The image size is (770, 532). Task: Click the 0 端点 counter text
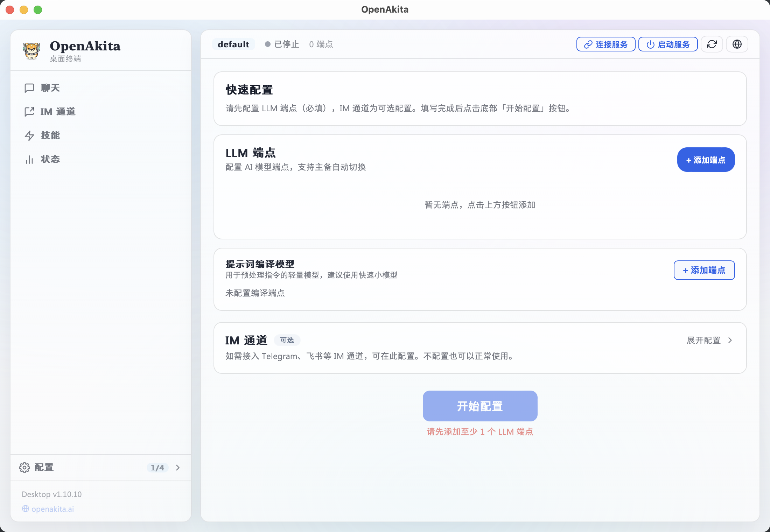pyautogui.click(x=321, y=44)
